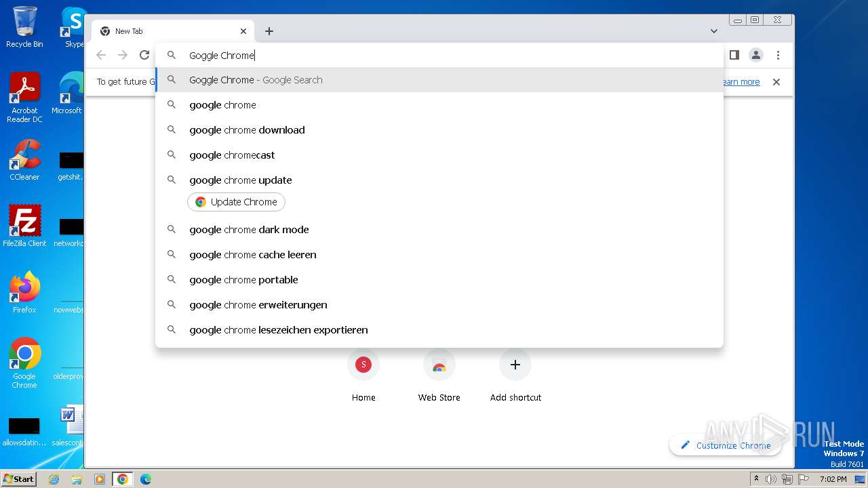
Task: Open File Explorer from taskbar
Action: [x=77, y=479]
